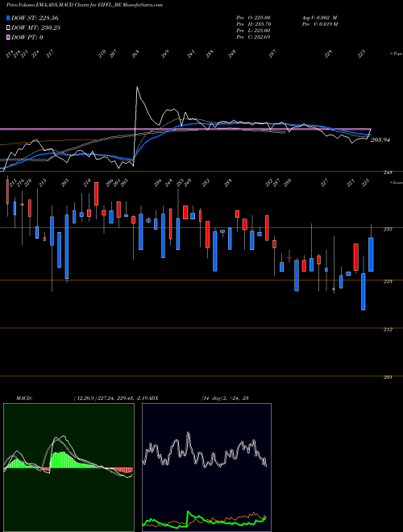
Task: Click the last blue candlestick near 235
Action: coord(371,255)
